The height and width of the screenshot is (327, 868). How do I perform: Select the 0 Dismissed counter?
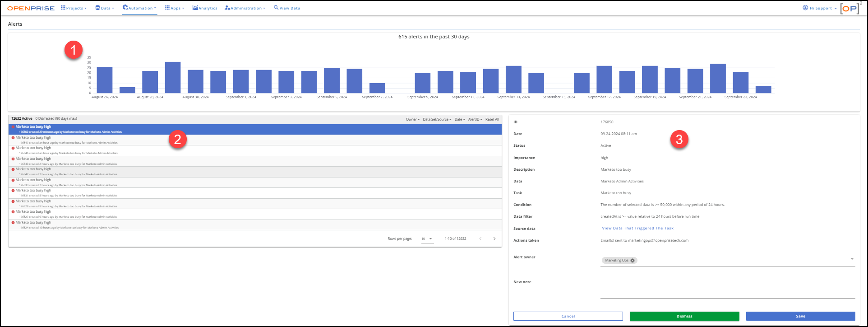tap(56, 118)
